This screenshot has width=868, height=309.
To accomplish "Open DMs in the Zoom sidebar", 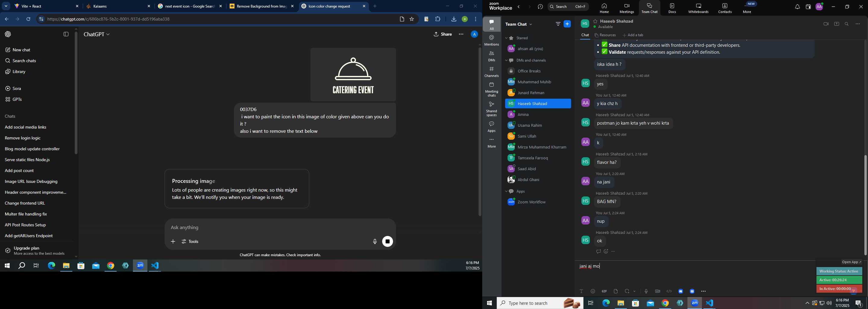I will coord(492,56).
